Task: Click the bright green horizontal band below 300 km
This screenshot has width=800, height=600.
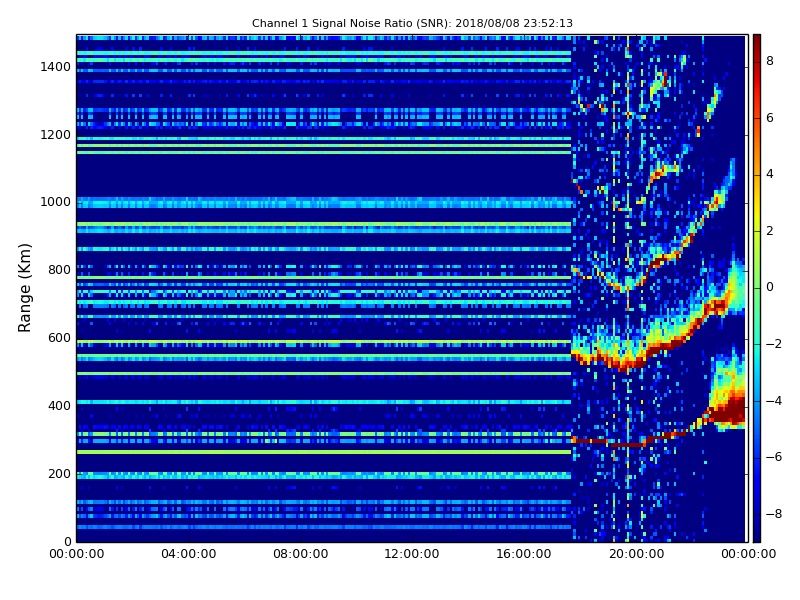Action: (x=323, y=452)
